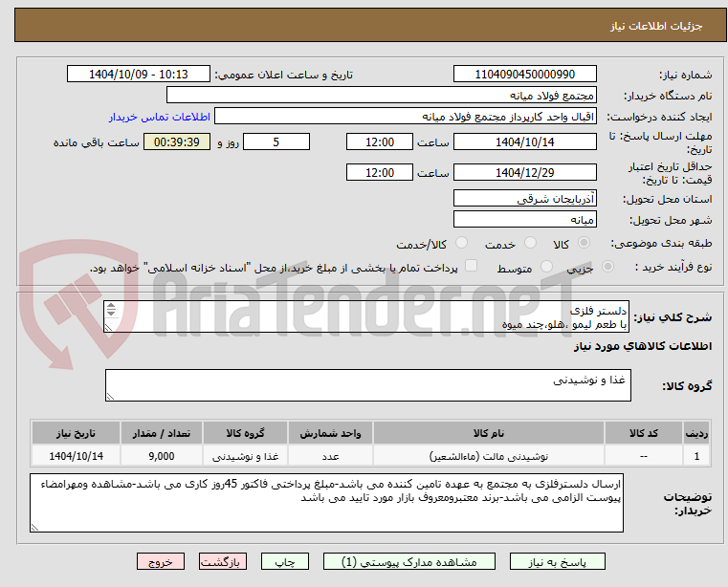The image size is (728, 587).
Task: Click the province field آذربایجان شرقی
Action: pos(524,199)
